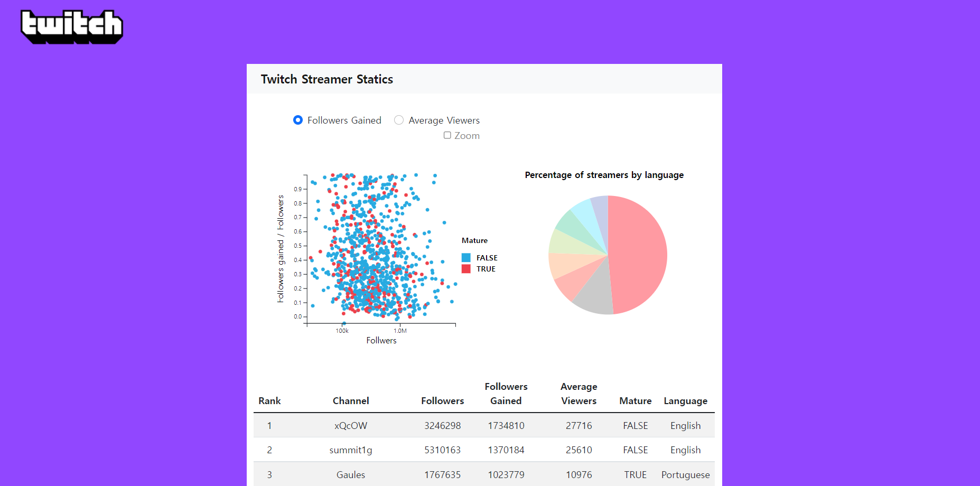Click the Mature legend title

[x=474, y=240]
